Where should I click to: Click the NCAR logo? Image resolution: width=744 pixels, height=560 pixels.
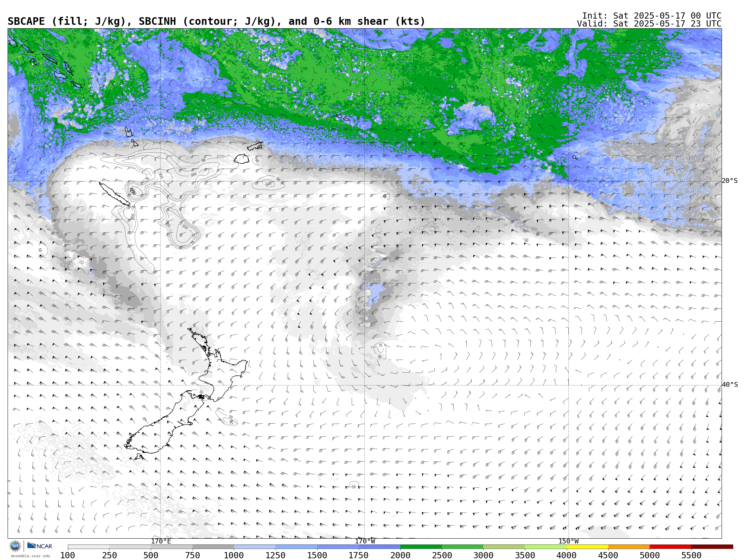point(40,546)
